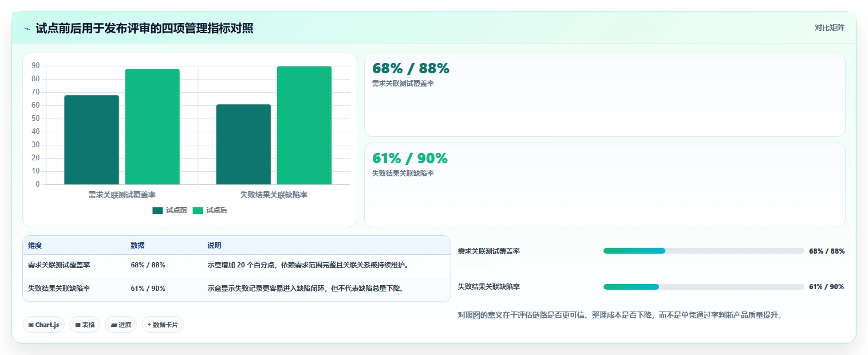This screenshot has height=355, width=868.
Task: Click the 61% / 90% card heading
Action: [x=410, y=158]
